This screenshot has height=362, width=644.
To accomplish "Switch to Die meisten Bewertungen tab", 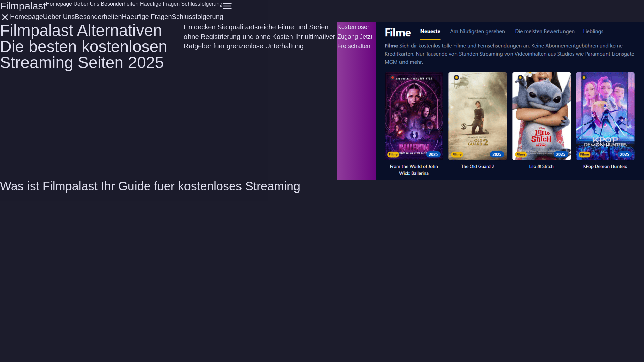I will pyautogui.click(x=545, y=32).
